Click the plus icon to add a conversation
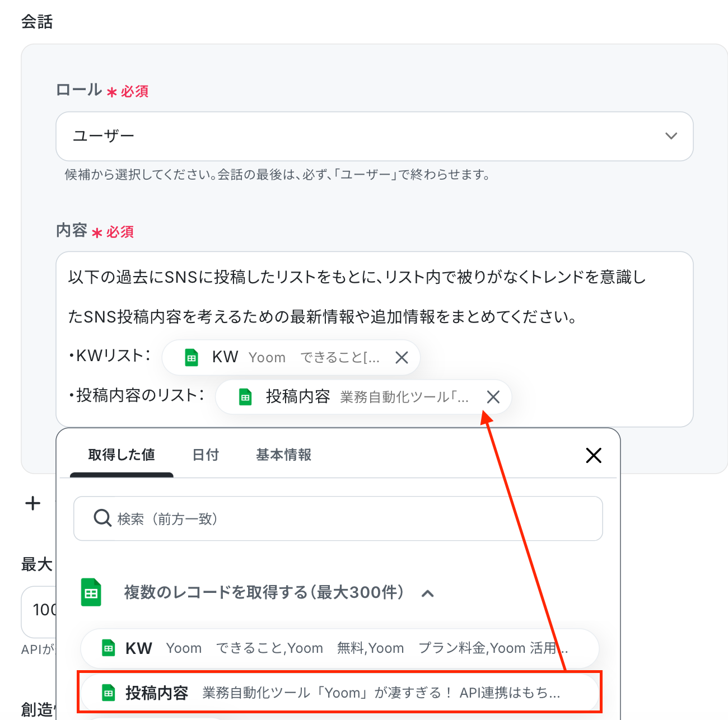The image size is (728, 720). (33, 503)
